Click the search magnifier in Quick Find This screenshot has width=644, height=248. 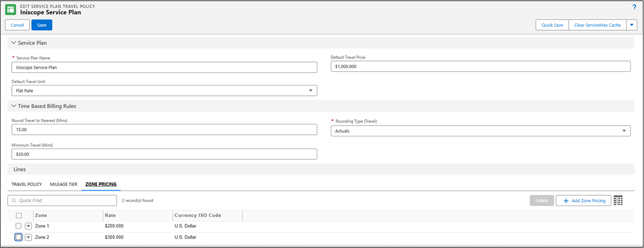pyautogui.click(x=14, y=201)
